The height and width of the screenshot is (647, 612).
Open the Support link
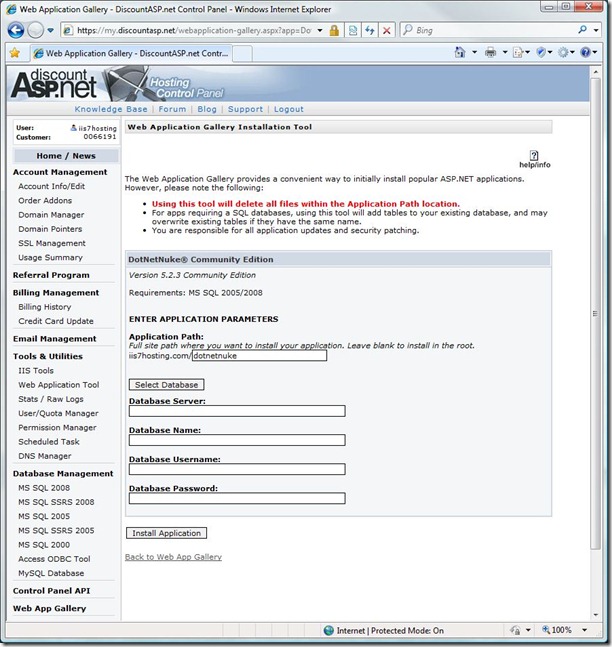click(245, 109)
